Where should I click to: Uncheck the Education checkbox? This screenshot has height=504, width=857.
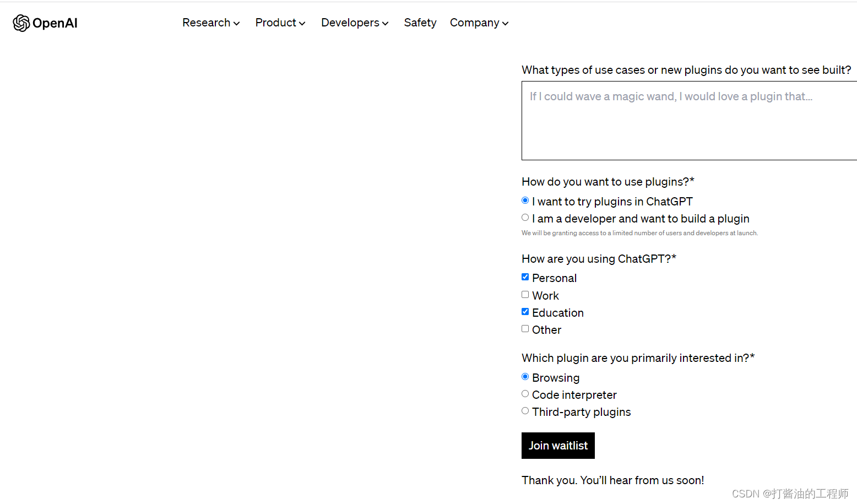pos(525,312)
